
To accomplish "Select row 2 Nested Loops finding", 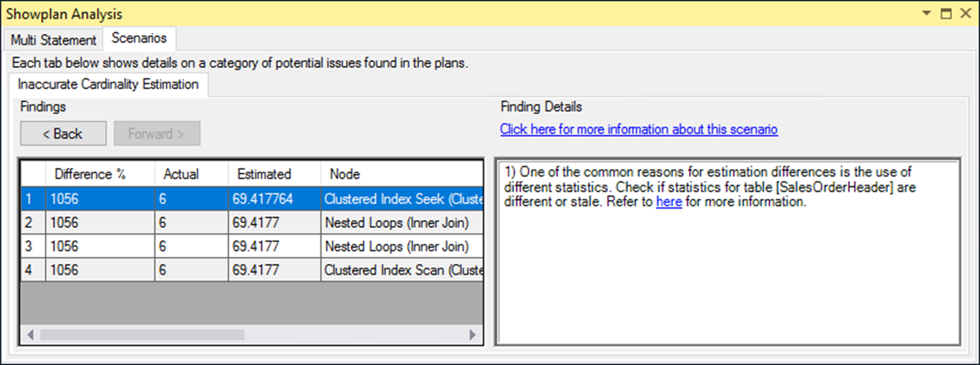I will [252, 222].
